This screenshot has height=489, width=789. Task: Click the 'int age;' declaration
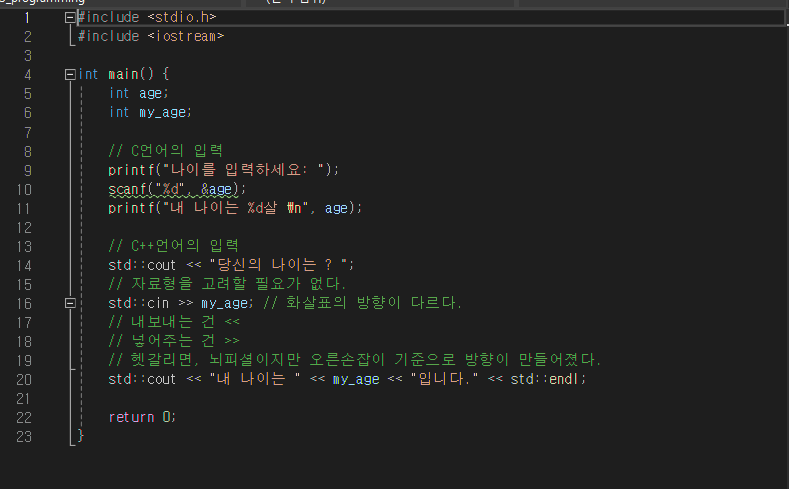tap(138, 94)
